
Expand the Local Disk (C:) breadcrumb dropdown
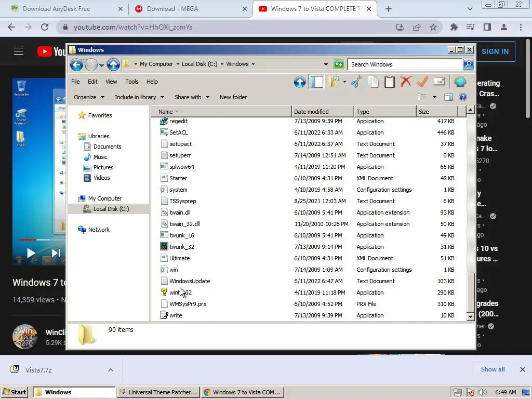(x=222, y=64)
